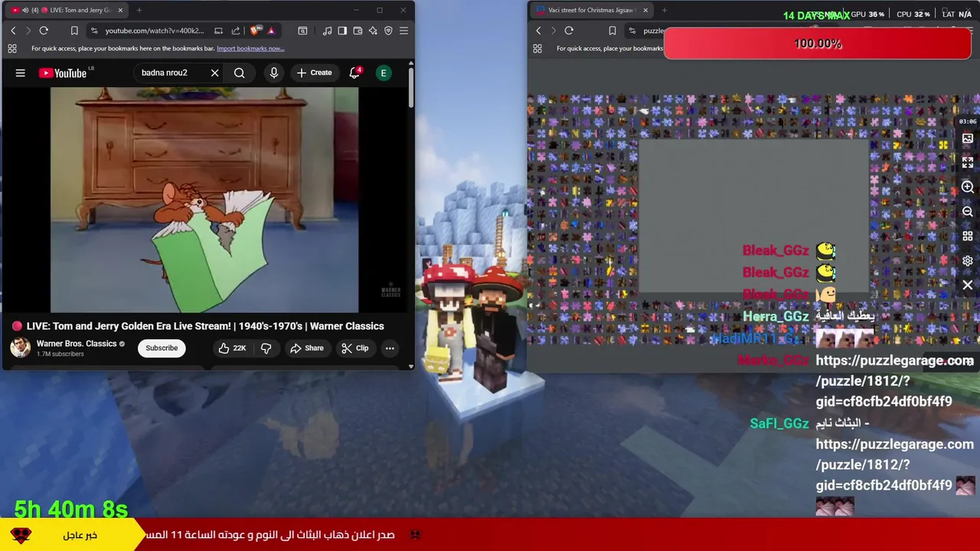Go back in the puzzle browser window
The height and width of the screenshot is (551, 980).
pyautogui.click(x=538, y=31)
